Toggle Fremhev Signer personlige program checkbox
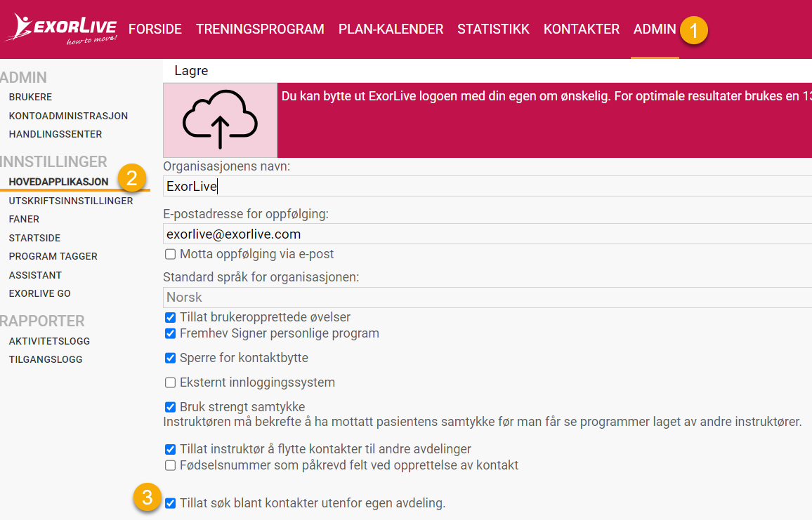Viewport: 812px width, 520px height. click(171, 334)
